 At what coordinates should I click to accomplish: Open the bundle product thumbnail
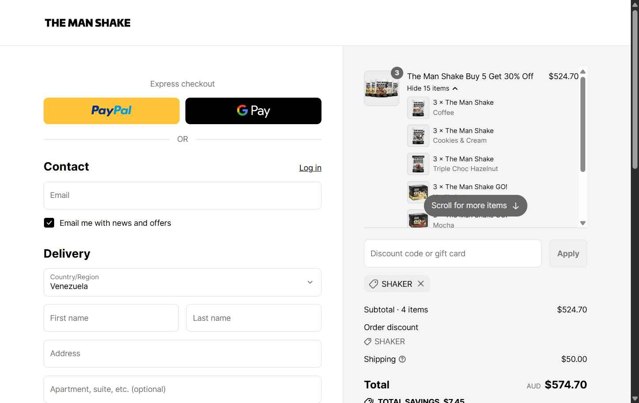(x=381, y=88)
